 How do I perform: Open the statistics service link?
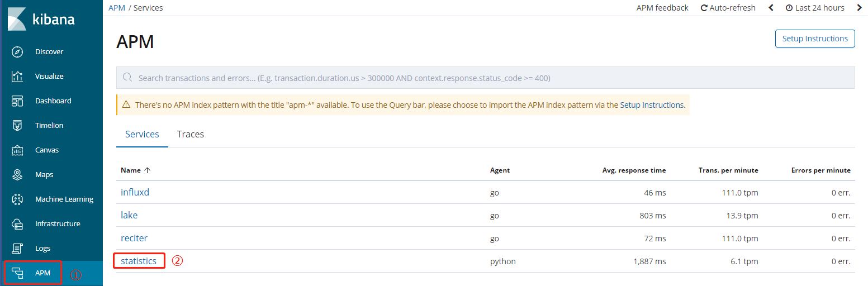coord(139,261)
